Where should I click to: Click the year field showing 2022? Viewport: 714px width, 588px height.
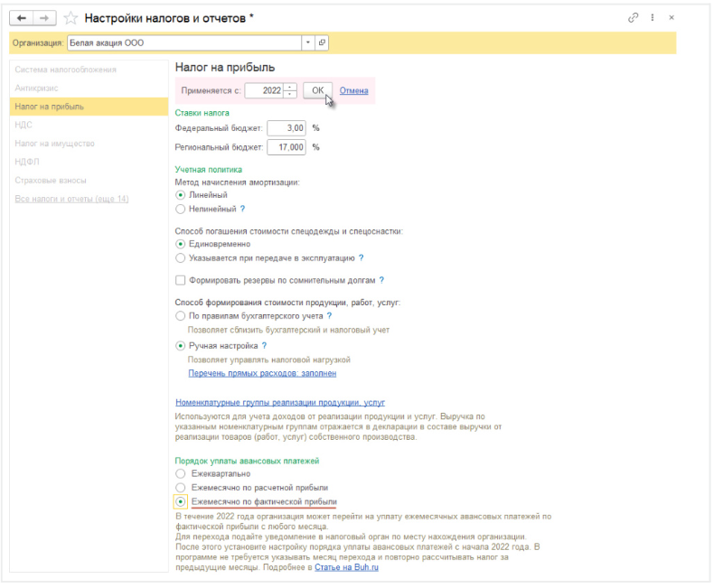(264, 90)
